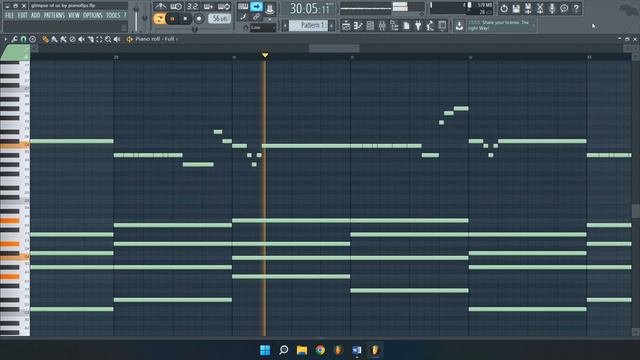Open Chrome from the taskbar
The image size is (640, 360).
(x=320, y=350)
